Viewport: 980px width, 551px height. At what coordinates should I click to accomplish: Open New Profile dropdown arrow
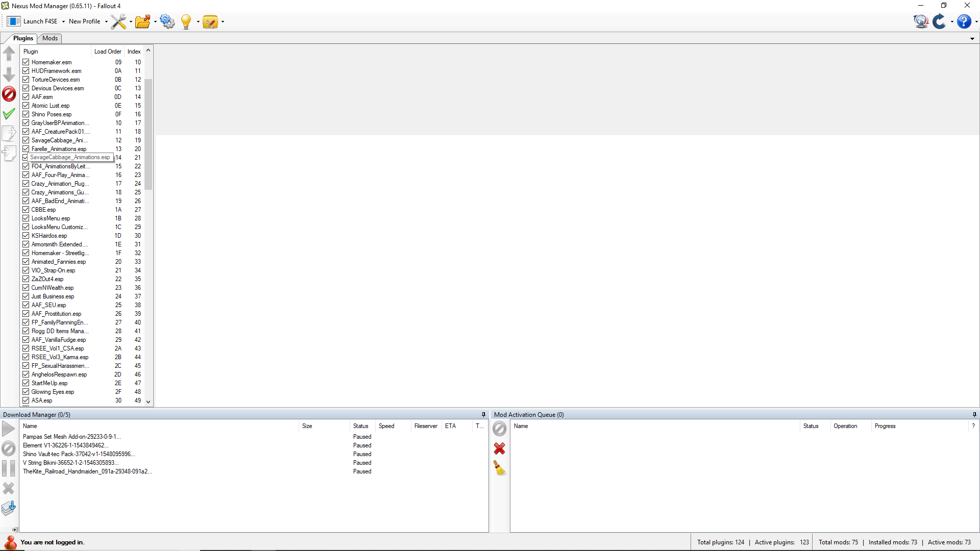(x=106, y=21)
